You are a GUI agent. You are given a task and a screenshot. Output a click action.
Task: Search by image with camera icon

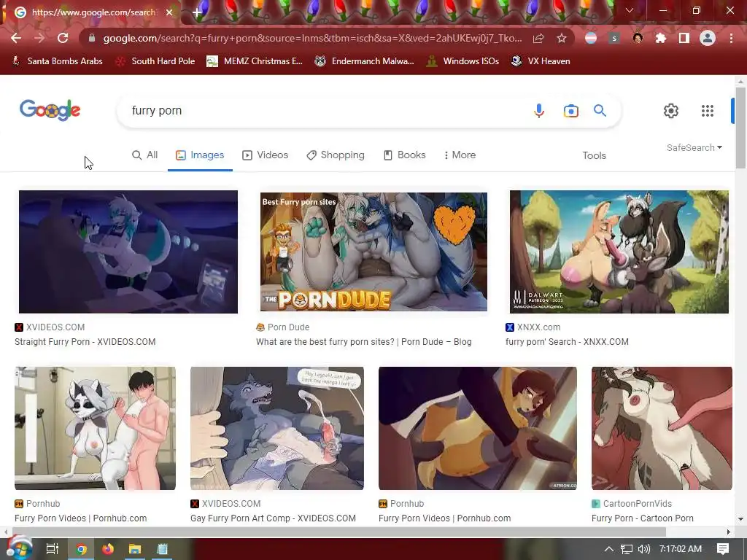pos(570,111)
